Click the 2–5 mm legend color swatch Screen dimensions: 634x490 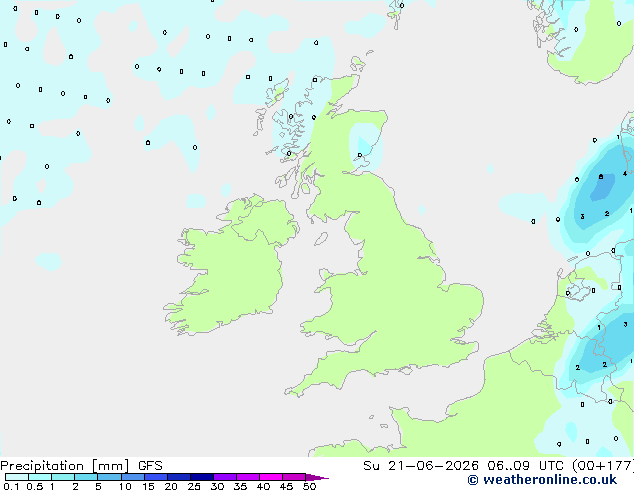(86, 477)
